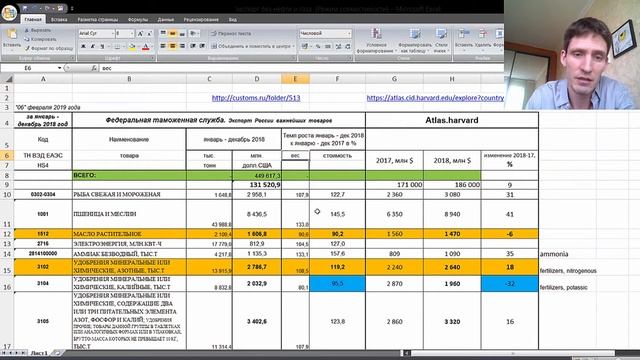
Task: Click the decrease indent icon
Action: (x=193, y=46)
